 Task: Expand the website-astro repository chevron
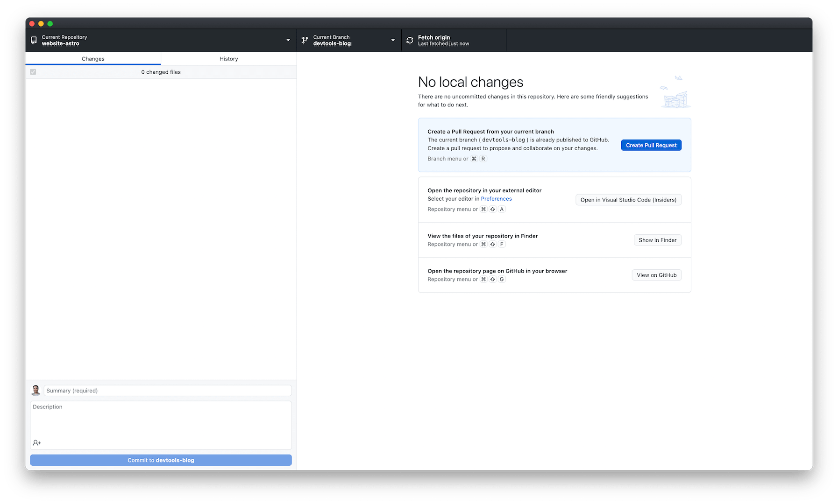click(x=287, y=40)
